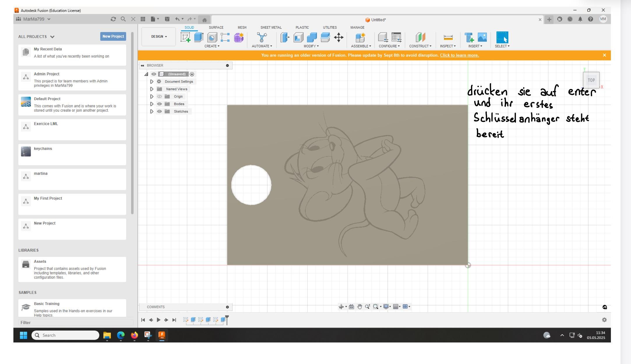Screen dimensions: 631x364
Task: Click the New Project button
Action: pyautogui.click(x=113, y=36)
